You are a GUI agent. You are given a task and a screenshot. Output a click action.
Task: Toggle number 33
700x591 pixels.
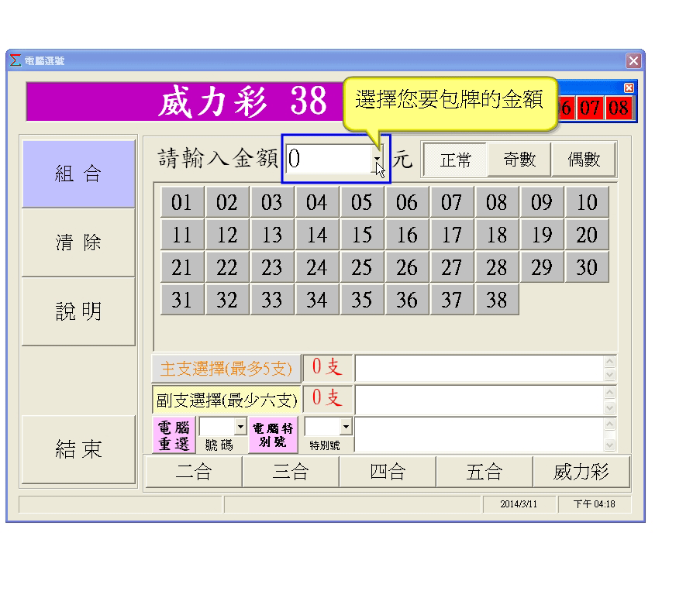click(272, 300)
